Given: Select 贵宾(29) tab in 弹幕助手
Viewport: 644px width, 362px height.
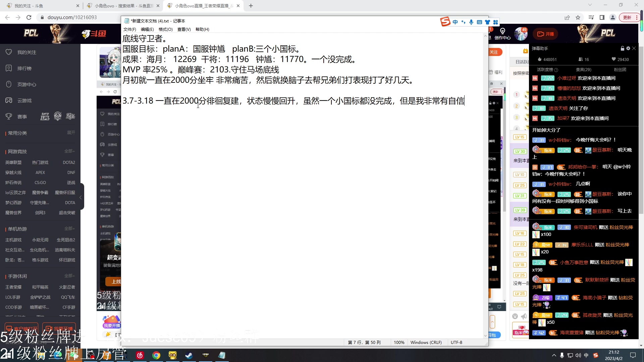Looking at the screenshot, I should (584, 70).
